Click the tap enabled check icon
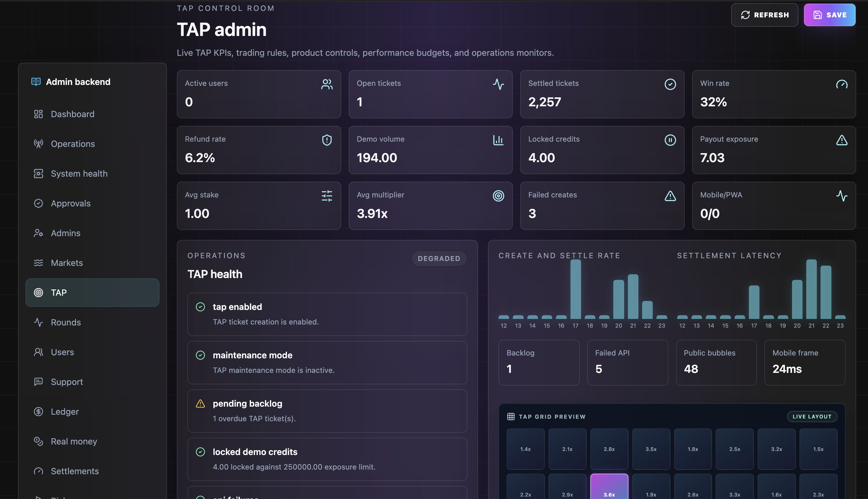This screenshot has width=868, height=499. (200, 307)
